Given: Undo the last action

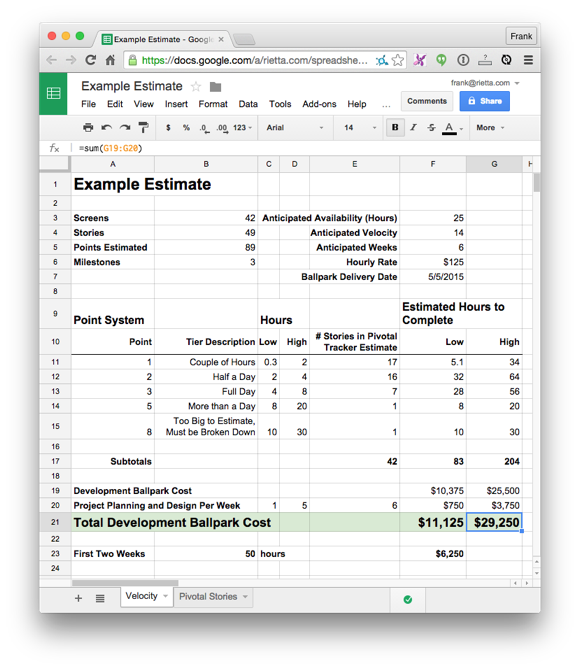Looking at the screenshot, I should pyautogui.click(x=107, y=127).
